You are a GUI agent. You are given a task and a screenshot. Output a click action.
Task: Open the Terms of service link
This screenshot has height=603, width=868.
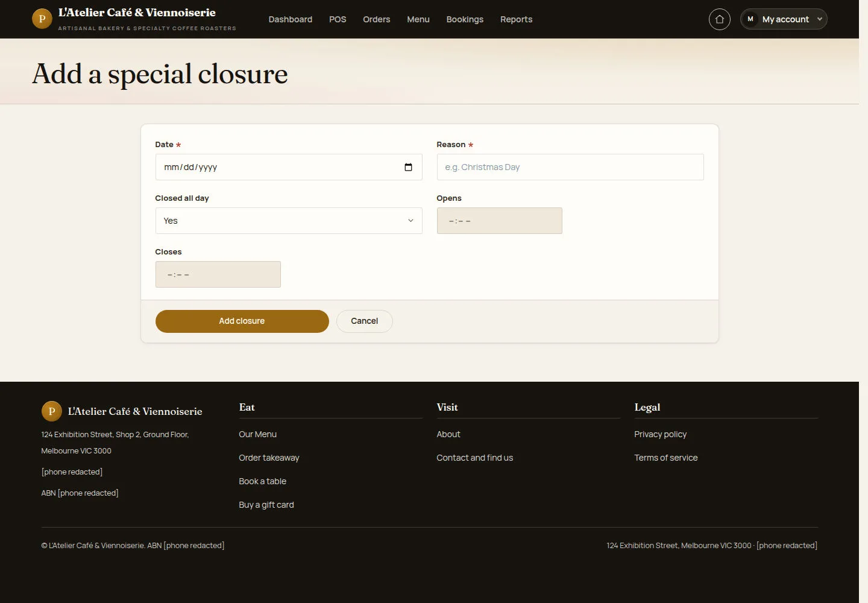pos(666,458)
